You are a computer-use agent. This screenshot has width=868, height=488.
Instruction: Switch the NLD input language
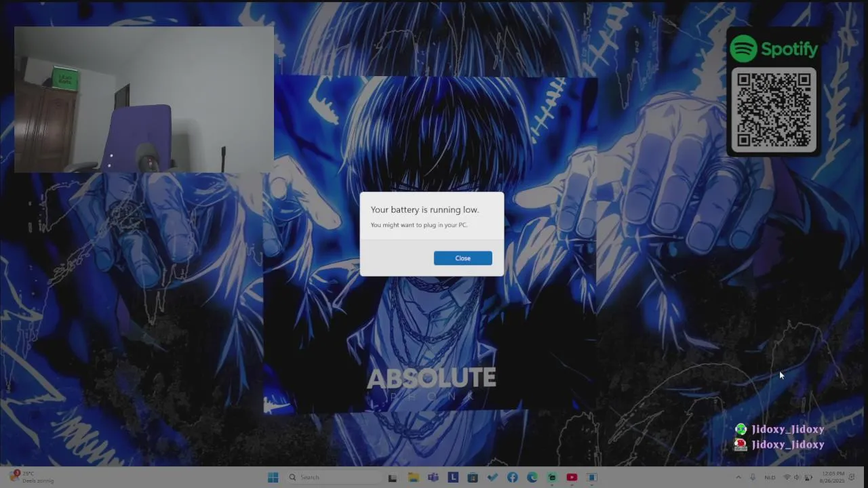[770, 477]
